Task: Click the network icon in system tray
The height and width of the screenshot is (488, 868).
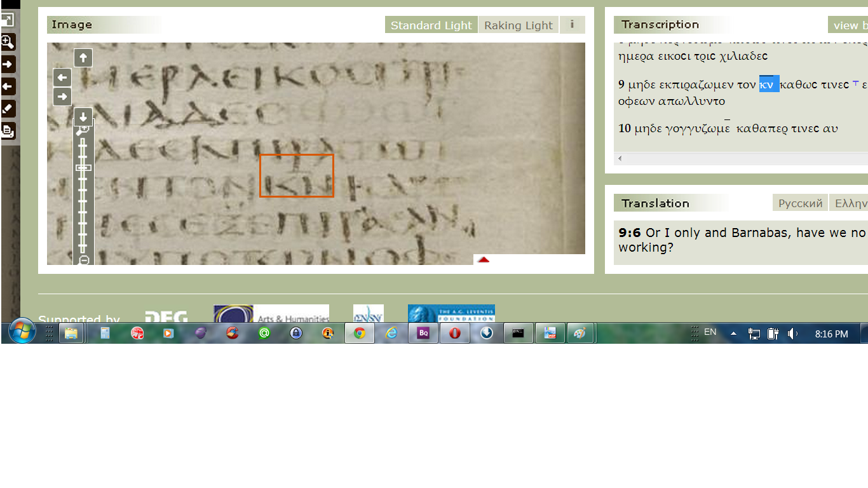Action: pyautogui.click(x=754, y=334)
